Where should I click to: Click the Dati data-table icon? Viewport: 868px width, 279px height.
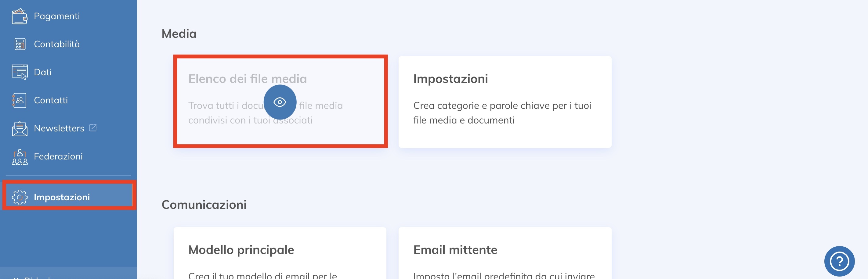coord(20,72)
